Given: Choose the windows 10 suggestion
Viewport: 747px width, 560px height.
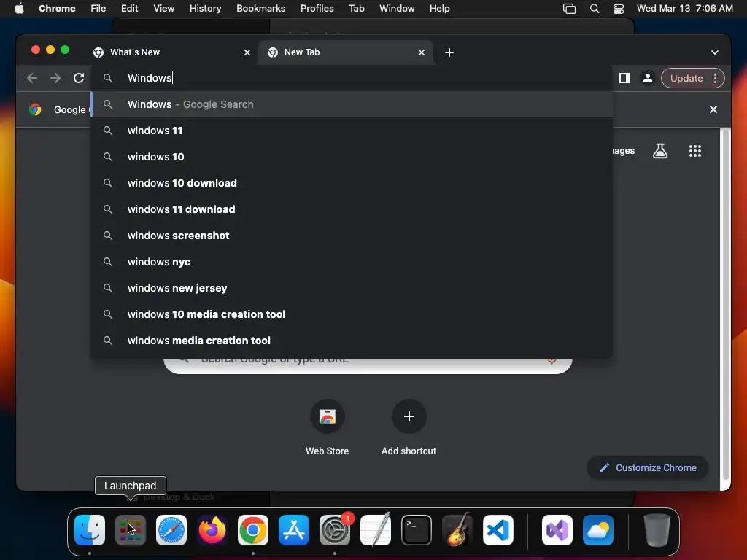Looking at the screenshot, I should pos(352,157).
